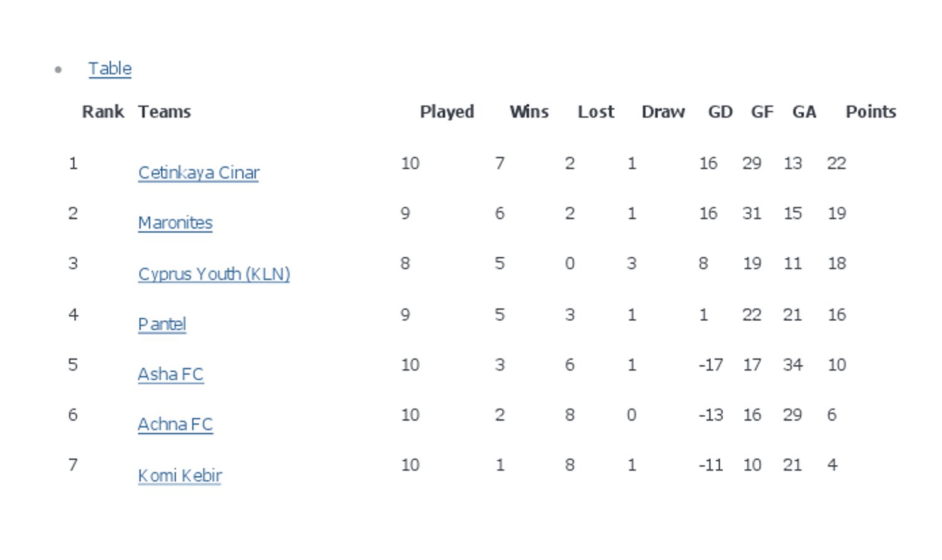Open the Cyprus Youth (KLN) link
This screenshot has width=942, height=560.
point(214,274)
